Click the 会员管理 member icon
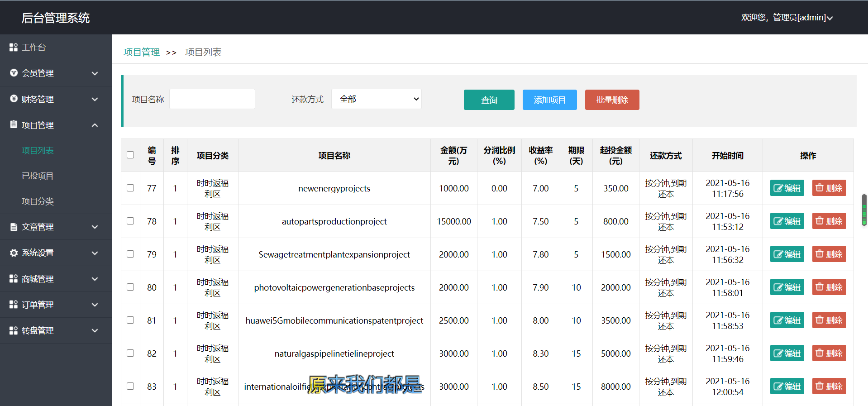Image resolution: width=868 pixels, height=406 pixels. pos(14,73)
